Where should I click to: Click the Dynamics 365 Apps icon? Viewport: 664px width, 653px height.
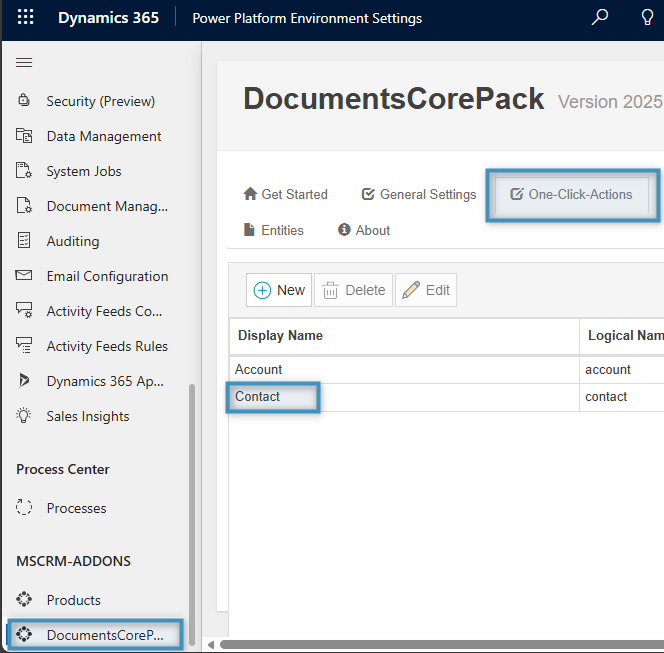click(25, 381)
